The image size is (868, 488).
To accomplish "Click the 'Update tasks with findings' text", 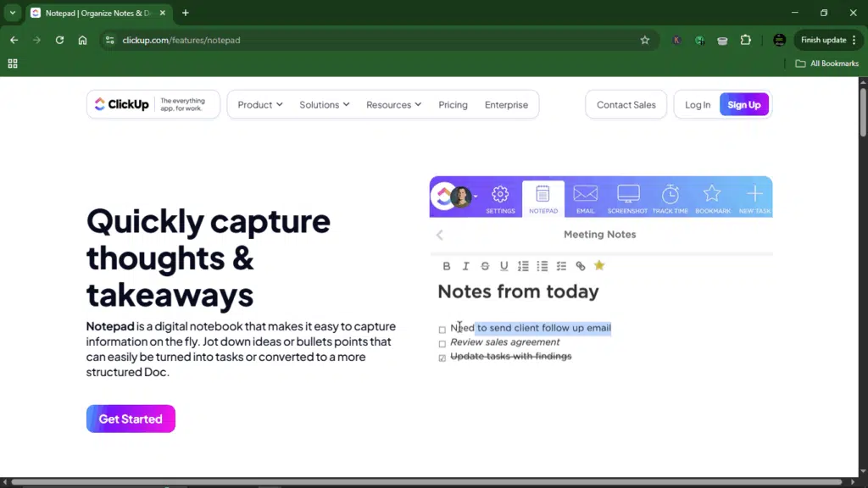I will tap(511, 357).
